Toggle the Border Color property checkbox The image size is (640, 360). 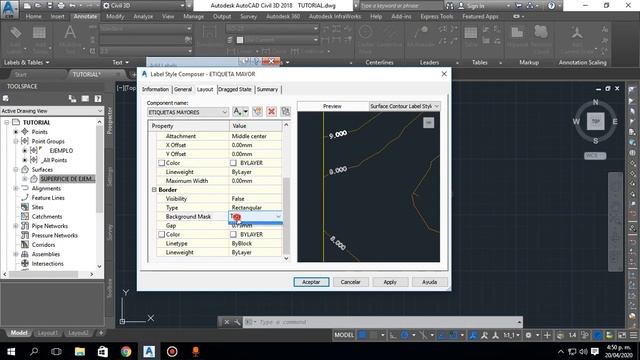coord(162,234)
